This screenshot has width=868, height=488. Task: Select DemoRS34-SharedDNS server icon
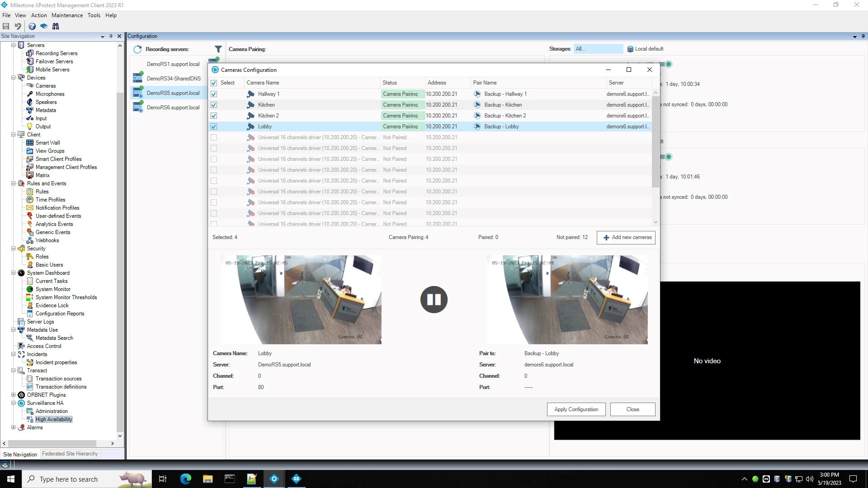coord(138,78)
